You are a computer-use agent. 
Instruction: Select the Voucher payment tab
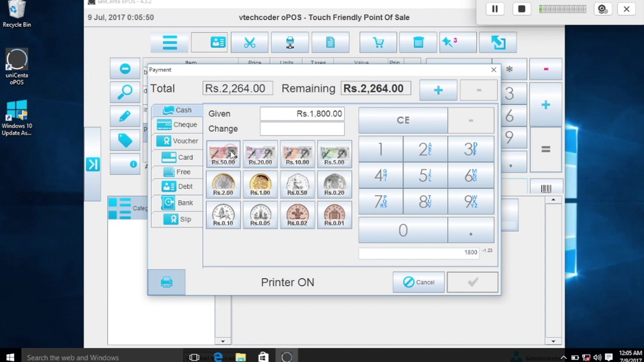tap(177, 141)
